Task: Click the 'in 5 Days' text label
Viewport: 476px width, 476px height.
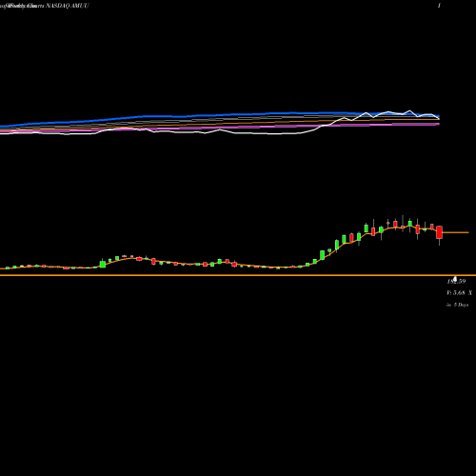Action: pos(457,305)
